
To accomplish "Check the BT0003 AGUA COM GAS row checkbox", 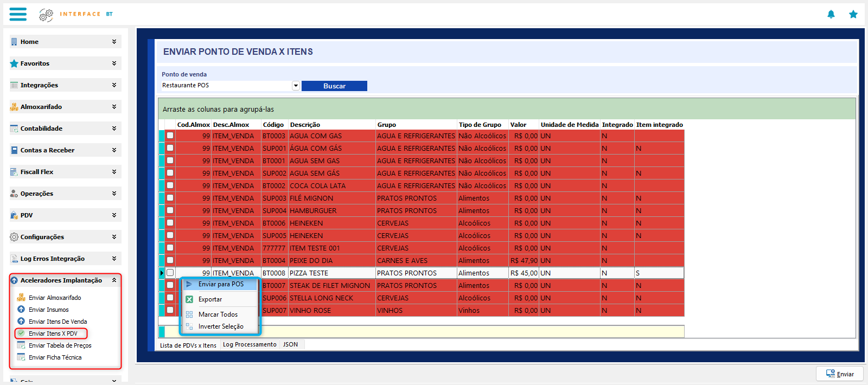I will point(170,136).
